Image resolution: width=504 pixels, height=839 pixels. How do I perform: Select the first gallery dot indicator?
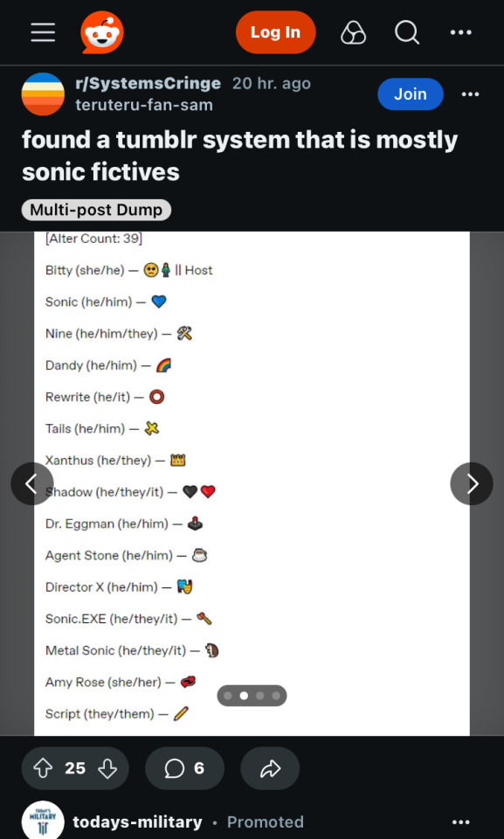[x=228, y=696]
